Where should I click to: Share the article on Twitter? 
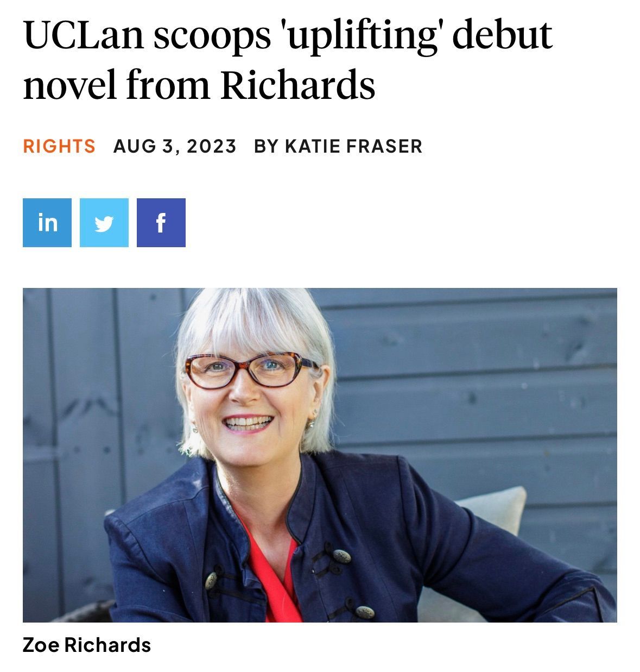pos(104,223)
